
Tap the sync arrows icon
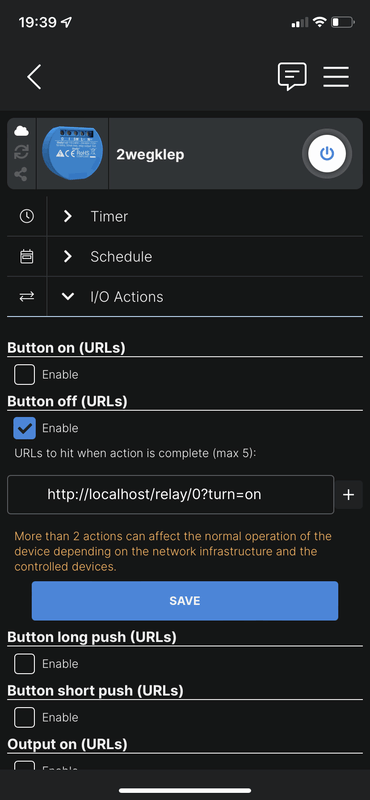click(x=21, y=152)
